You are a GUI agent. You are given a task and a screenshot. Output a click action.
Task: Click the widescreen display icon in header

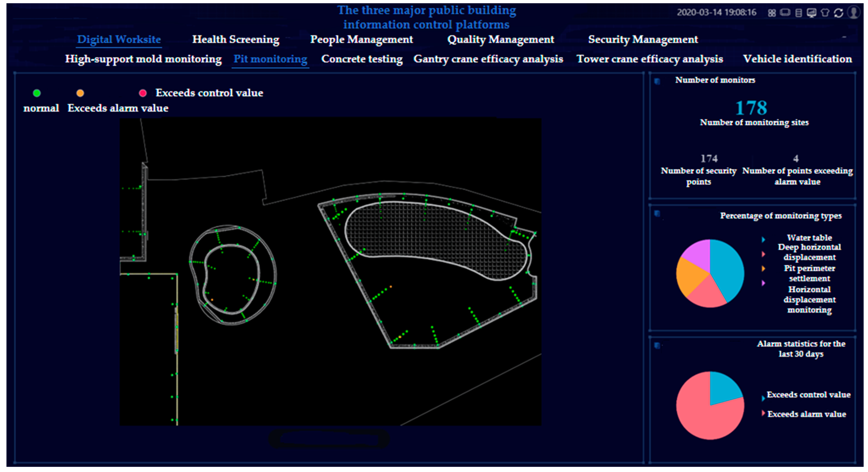785,13
